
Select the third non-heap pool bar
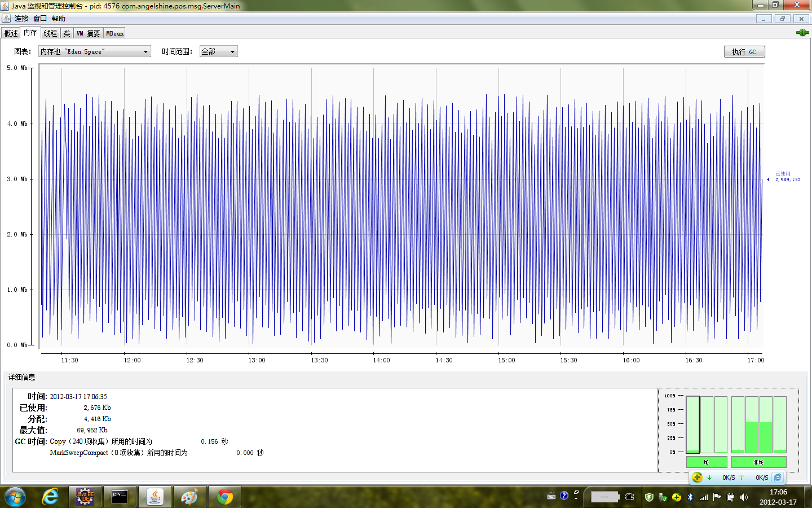766,424
